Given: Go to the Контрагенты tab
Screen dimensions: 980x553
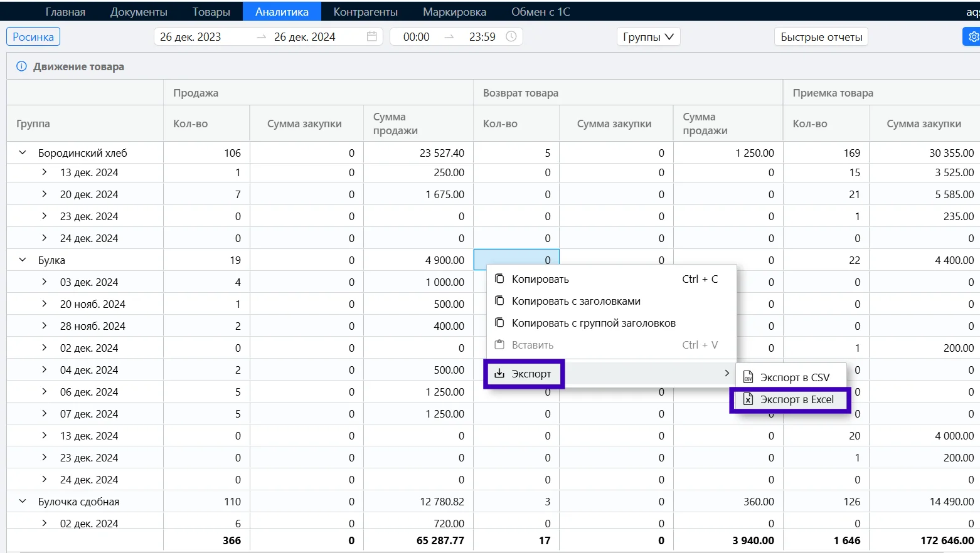Looking at the screenshot, I should point(365,11).
